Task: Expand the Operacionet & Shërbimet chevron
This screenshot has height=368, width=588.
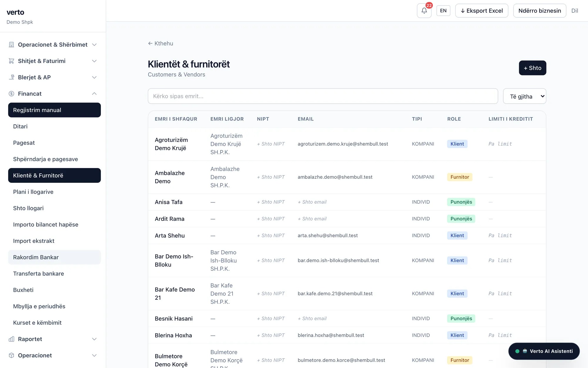Action: click(x=94, y=44)
